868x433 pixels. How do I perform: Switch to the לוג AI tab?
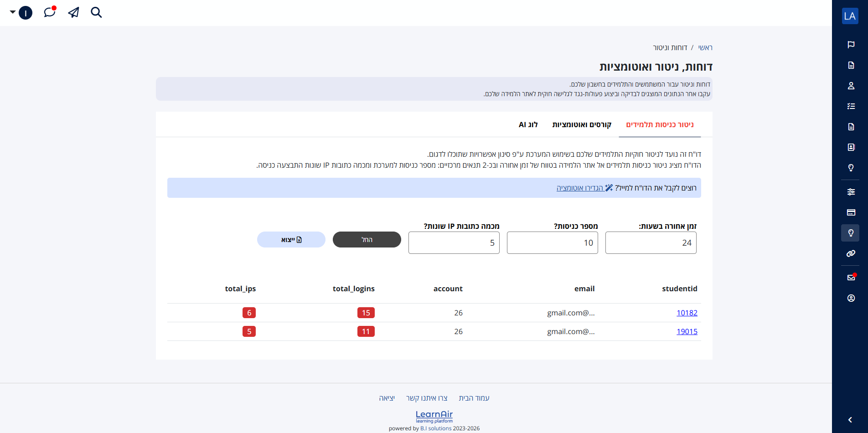pyautogui.click(x=528, y=125)
